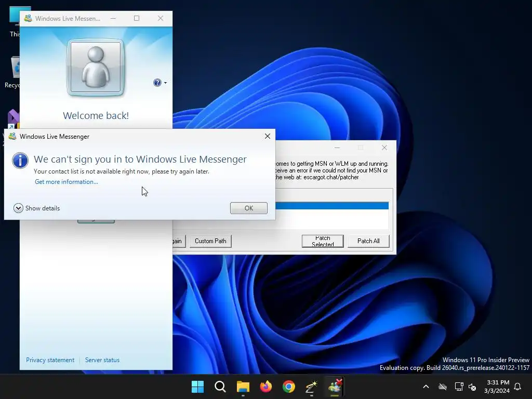Screen dimensions: 532x399
Task: Click the cloud sync tray icon
Action: 443,387
